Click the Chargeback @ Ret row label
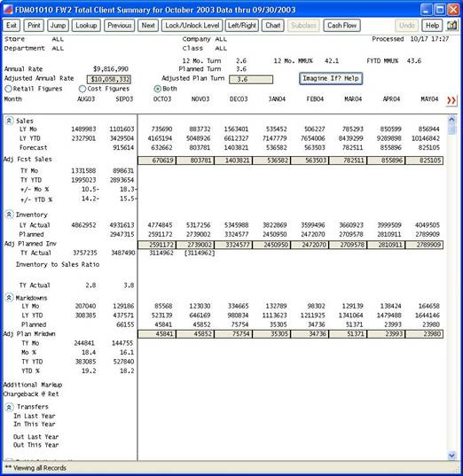The width and height of the screenshot is (463, 476). [31, 394]
